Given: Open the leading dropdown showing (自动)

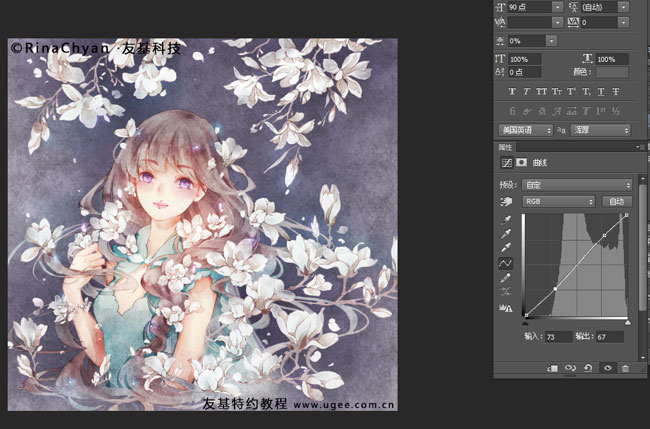Looking at the screenshot, I should point(623,7).
